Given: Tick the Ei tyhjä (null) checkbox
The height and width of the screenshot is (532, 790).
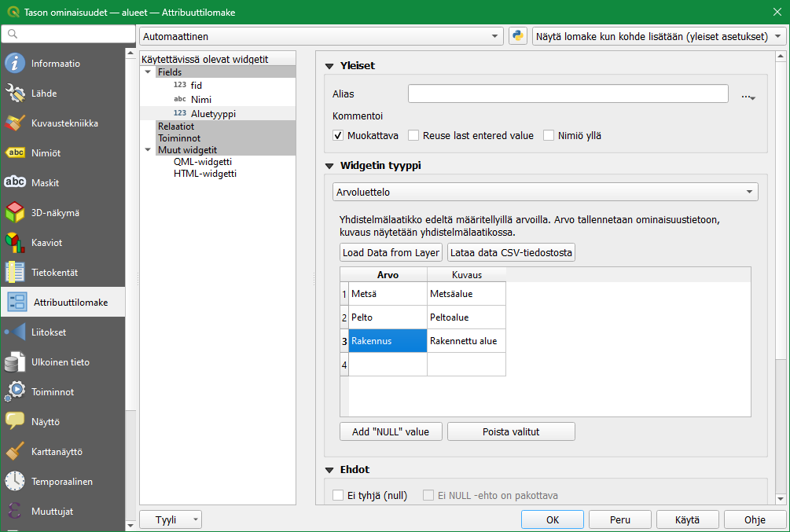Looking at the screenshot, I should coord(339,495).
